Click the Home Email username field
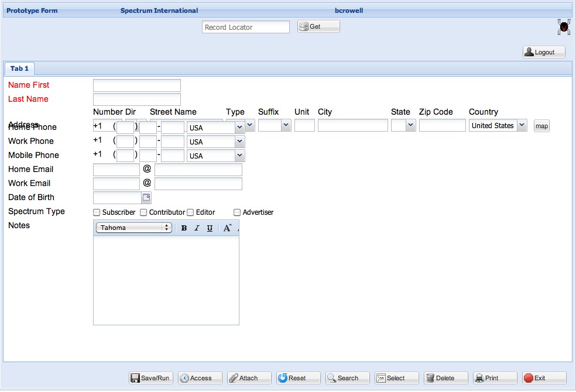 pos(116,170)
